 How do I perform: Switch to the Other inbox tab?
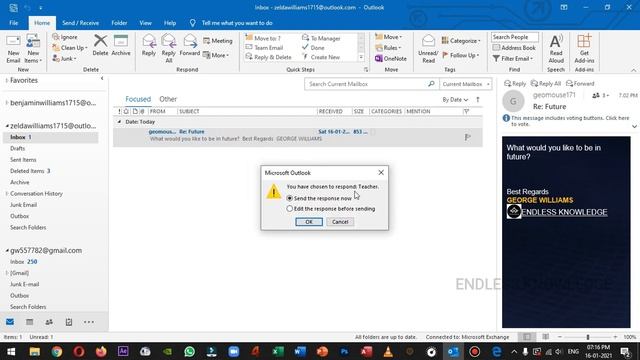(168, 99)
